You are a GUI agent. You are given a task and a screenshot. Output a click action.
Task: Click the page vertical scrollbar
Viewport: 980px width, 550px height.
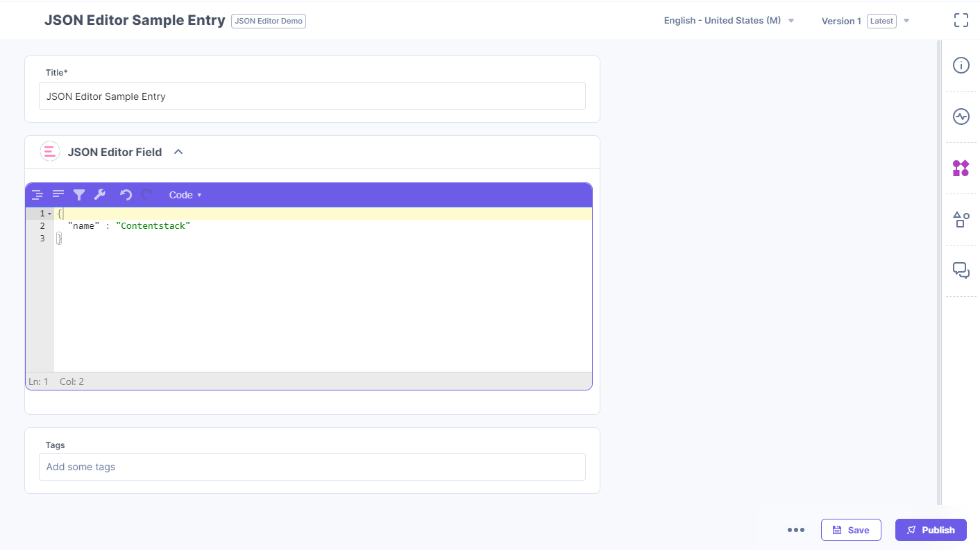pos(940,273)
